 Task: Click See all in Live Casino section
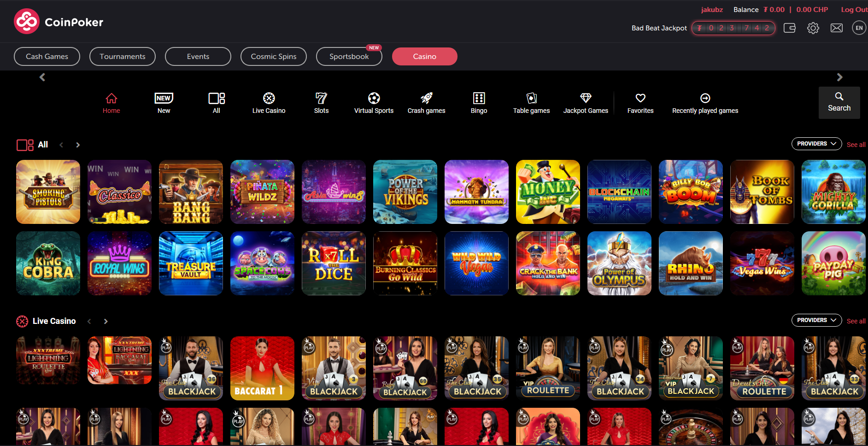coord(856,321)
